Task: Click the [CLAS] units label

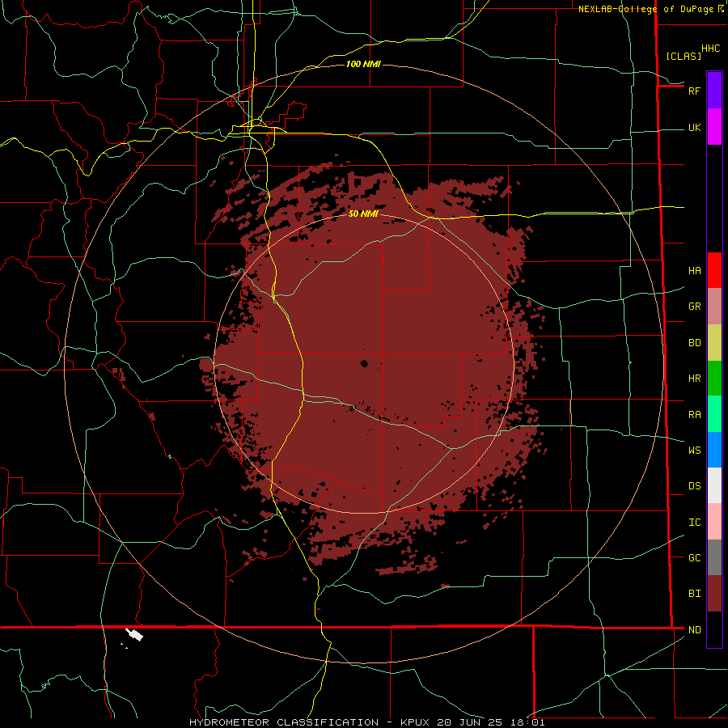Action: click(x=684, y=56)
